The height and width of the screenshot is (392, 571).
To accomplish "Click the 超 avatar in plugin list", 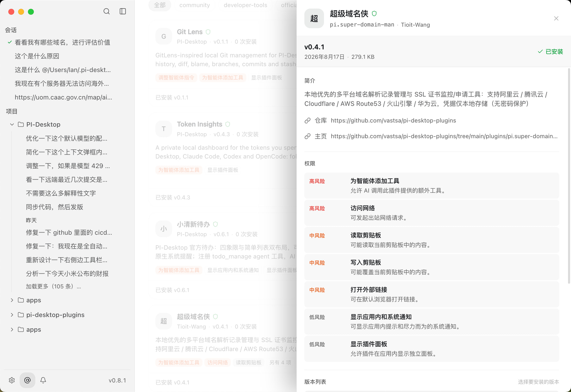I will coord(164,321).
